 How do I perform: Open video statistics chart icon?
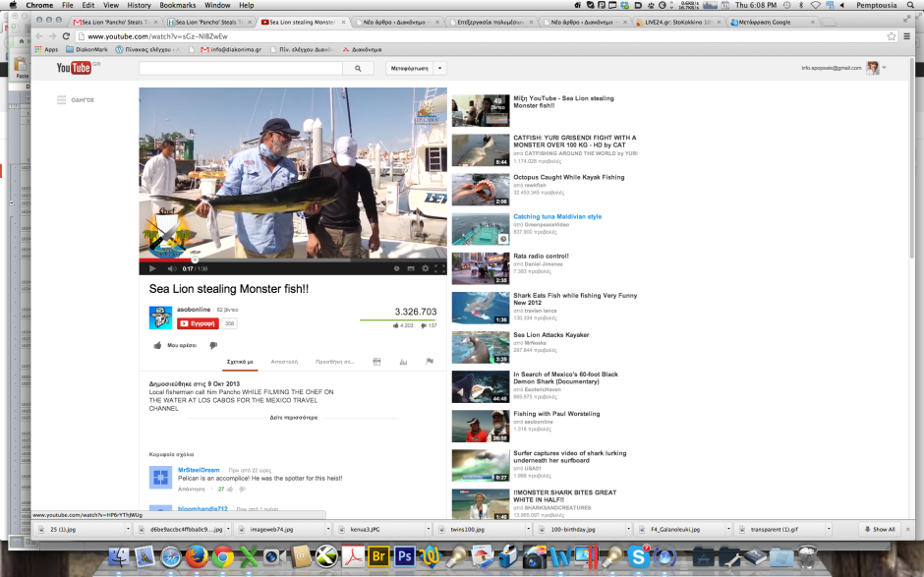click(x=403, y=362)
